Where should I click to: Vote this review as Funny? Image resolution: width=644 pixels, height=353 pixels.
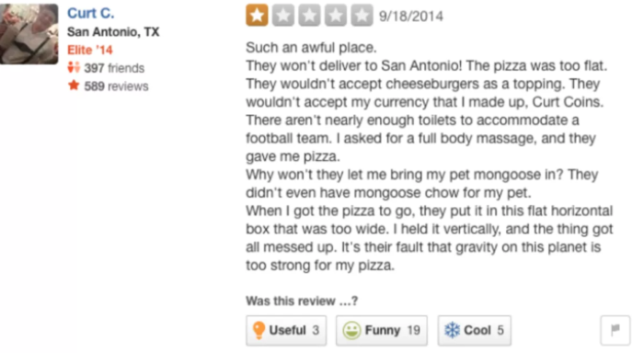[x=382, y=330]
